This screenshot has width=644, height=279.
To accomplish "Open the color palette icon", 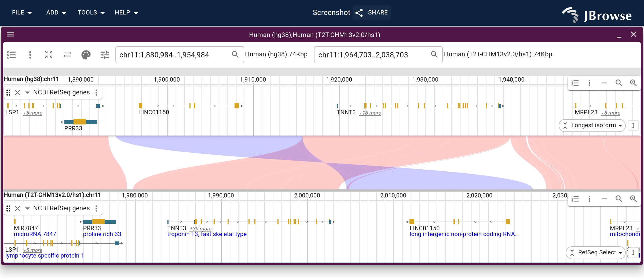I will (x=86, y=55).
